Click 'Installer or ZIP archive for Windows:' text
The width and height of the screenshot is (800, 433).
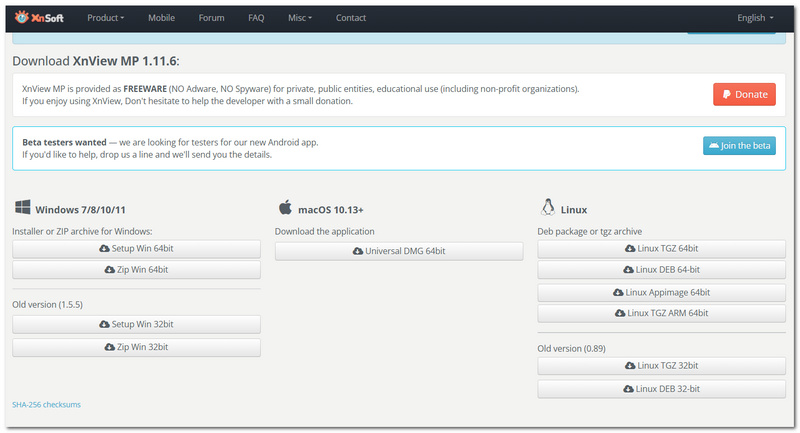coord(82,232)
